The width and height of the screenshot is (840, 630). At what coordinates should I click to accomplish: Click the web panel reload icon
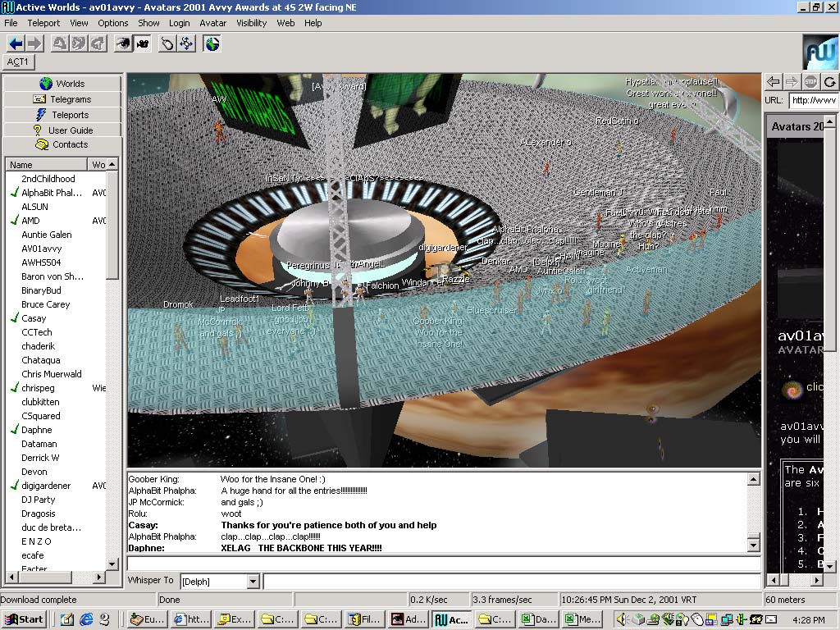(x=829, y=81)
